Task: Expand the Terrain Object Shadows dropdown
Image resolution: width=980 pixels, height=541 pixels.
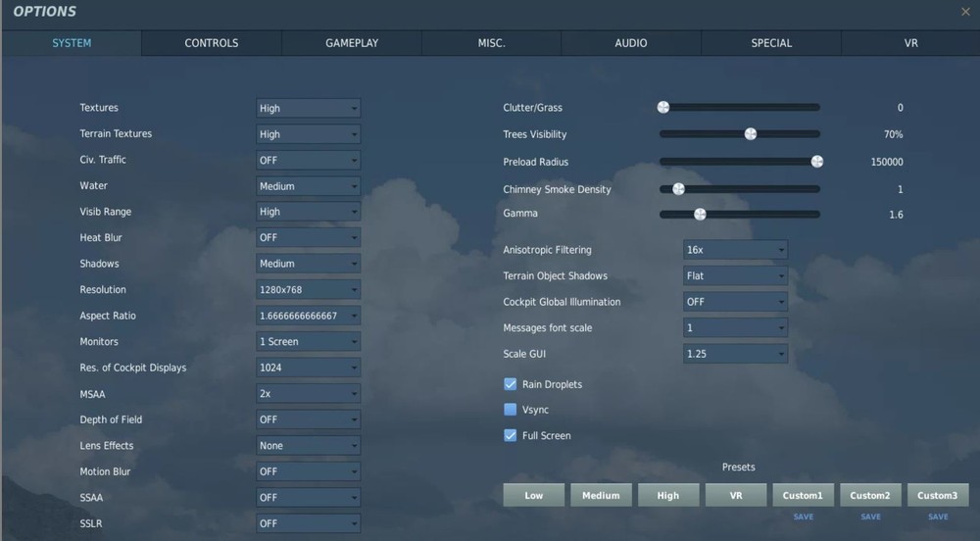Action: coord(735,276)
